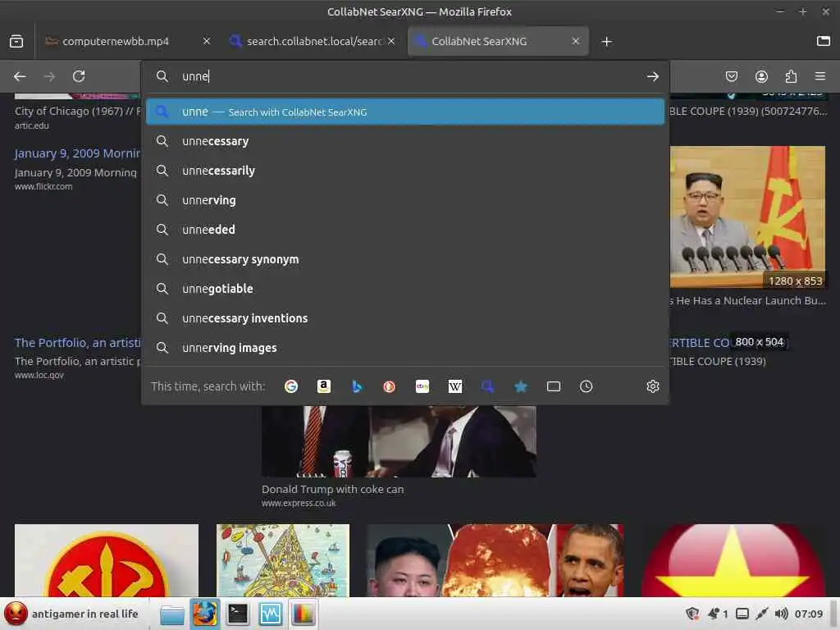Open search settings gear in dropdown
The image size is (840, 630).
652,386
